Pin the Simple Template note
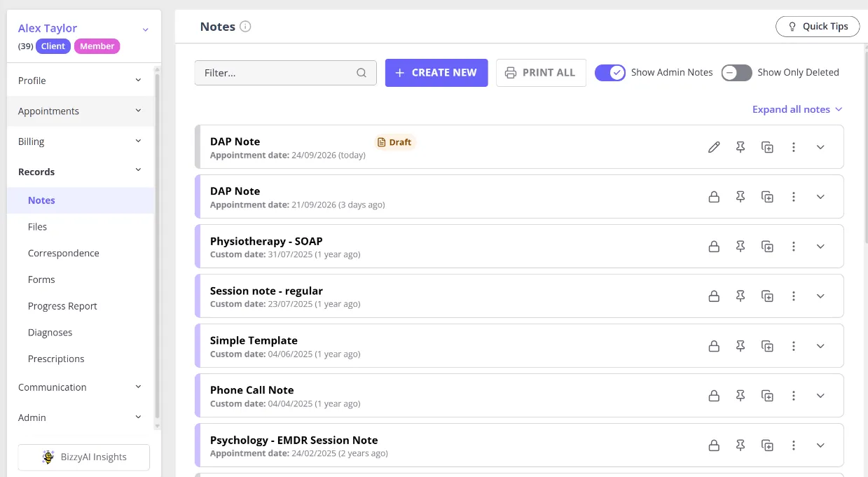The width and height of the screenshot is (868, 477). [x=740, y=346]
